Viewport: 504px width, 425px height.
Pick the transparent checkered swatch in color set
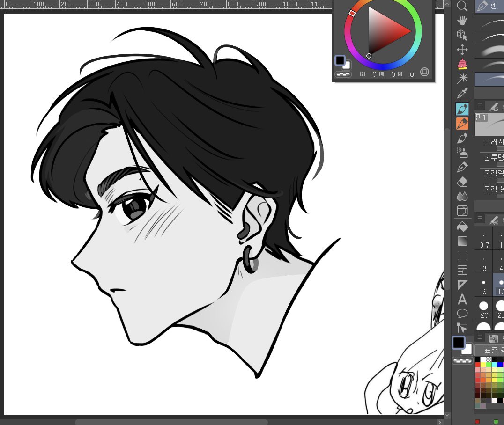pos(489,359)
